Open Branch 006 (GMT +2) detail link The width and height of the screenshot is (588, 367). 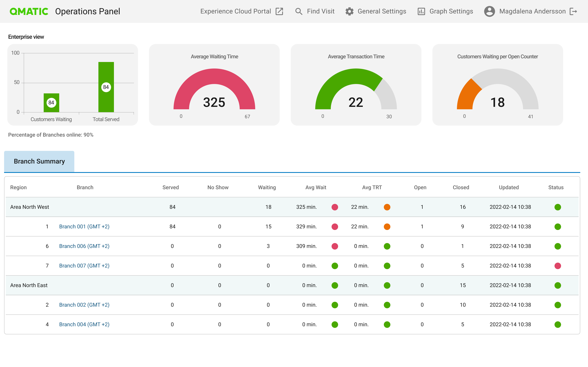pos(84,246)
